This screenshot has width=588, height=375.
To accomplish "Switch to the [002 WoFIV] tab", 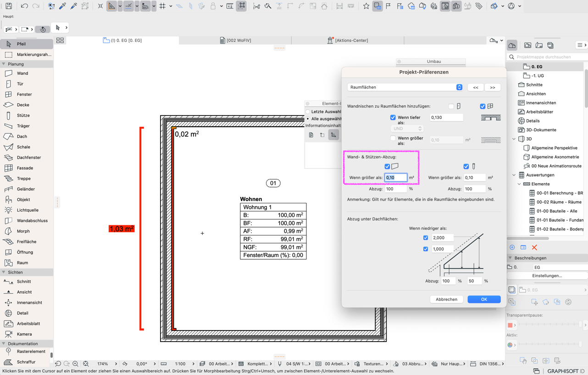I will click(x=235, y=40).
